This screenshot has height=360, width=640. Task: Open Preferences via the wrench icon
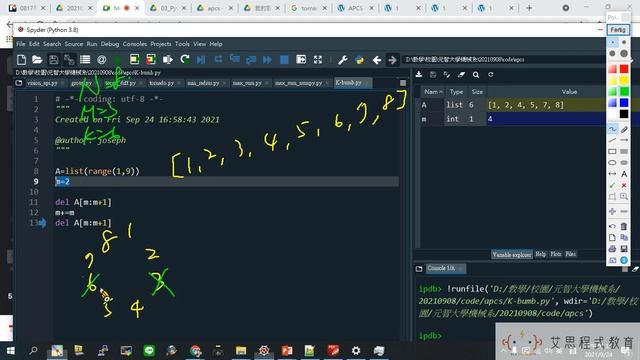tap(342, 60)
